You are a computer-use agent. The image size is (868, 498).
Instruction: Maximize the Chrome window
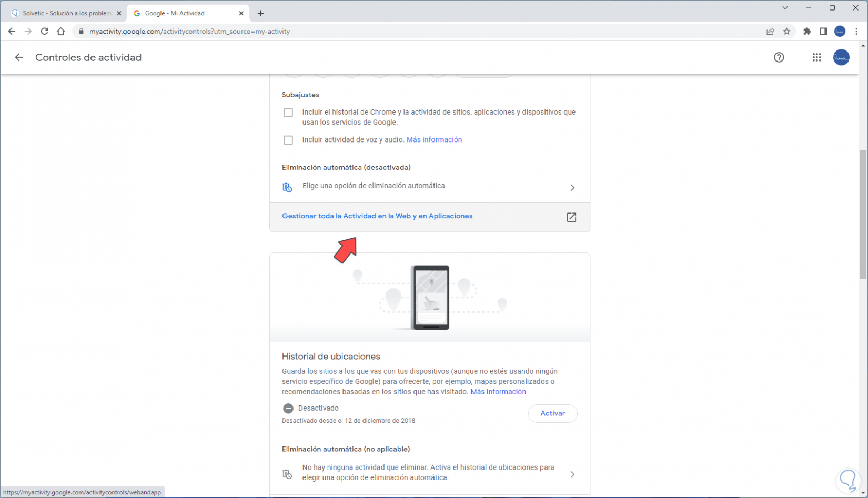pos(832,8)
